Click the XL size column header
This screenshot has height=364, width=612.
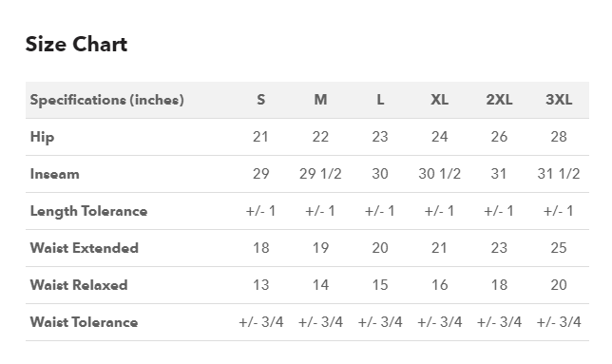point(439,100)
